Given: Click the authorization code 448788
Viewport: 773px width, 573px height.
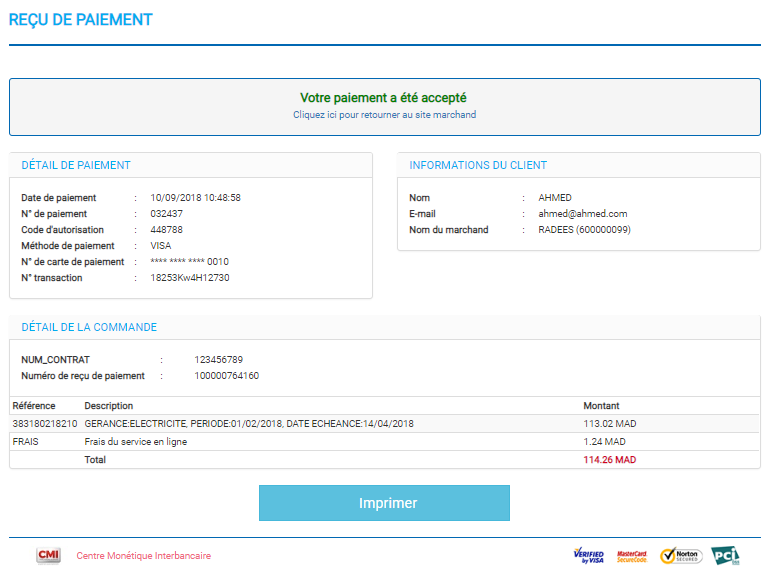Looking at the screenshot, I should tap(167, 230).
